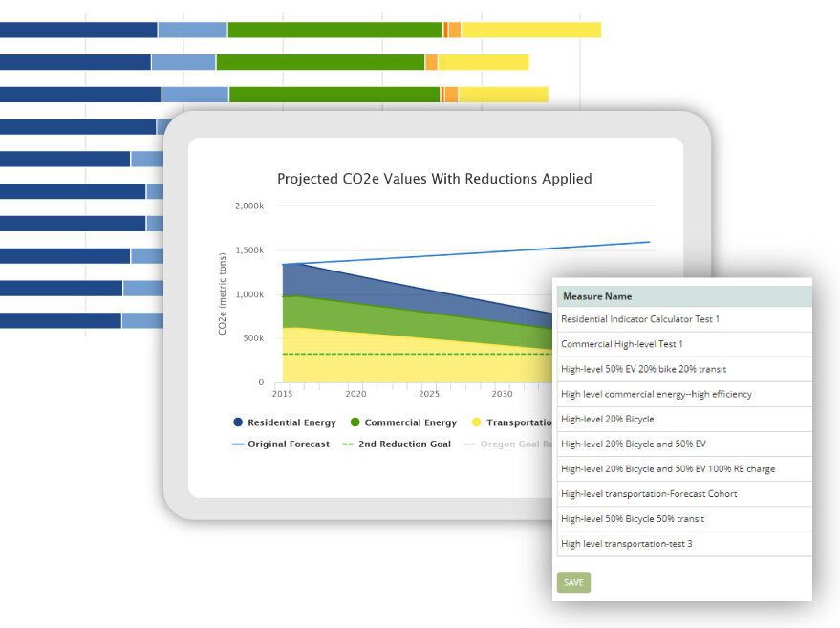Choose the 100% RE charge measure row
The image size is (840, 628).
click(x=684, y=469)
